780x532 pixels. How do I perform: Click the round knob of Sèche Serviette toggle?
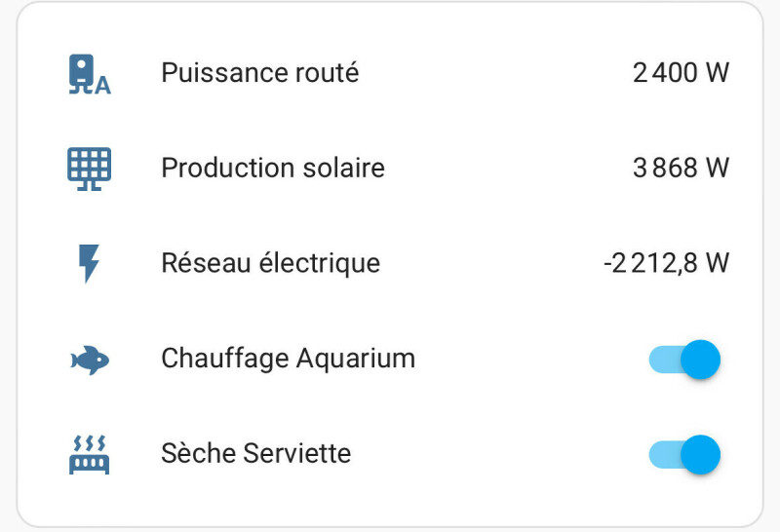tap(700, 454)
